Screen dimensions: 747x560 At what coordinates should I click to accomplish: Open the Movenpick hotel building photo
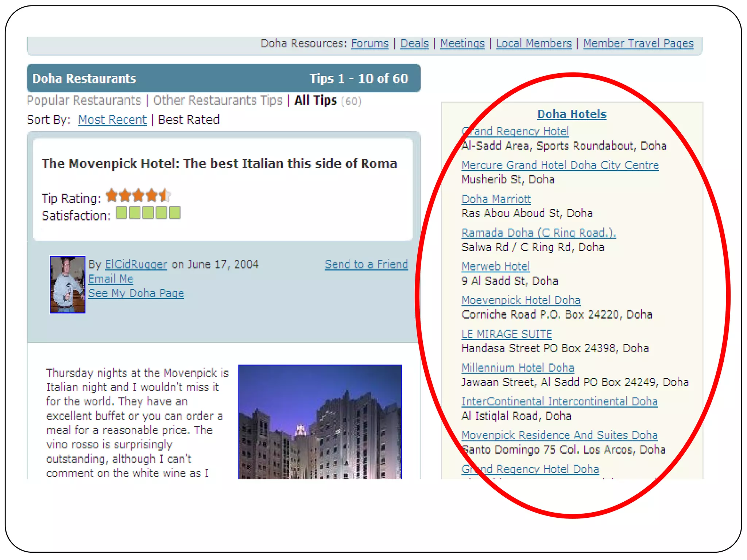pos(320,421)
